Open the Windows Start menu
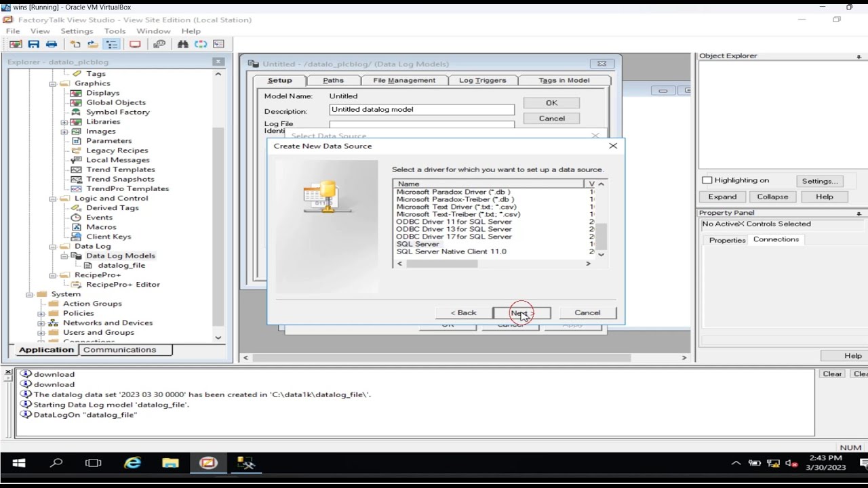 pyautogui.click(x=19, y=464)
